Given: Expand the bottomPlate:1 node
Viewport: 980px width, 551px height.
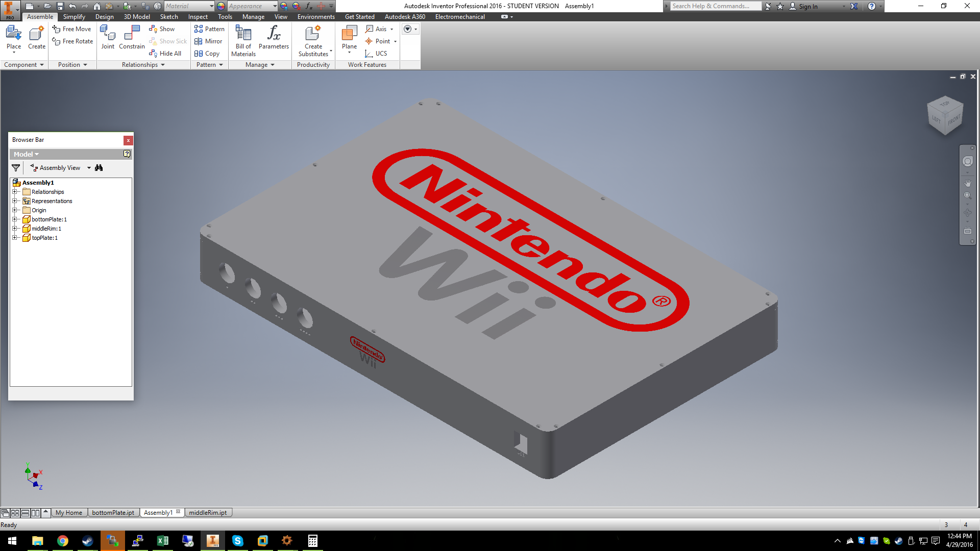Looking at the screenshot, I should [15, 219].
